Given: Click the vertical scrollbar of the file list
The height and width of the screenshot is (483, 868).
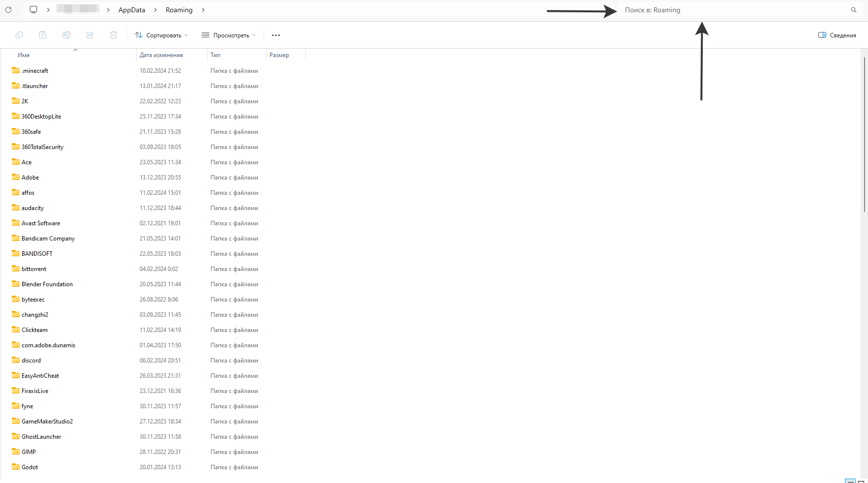Looking at the screenshot, I should (x=864, y=134).
